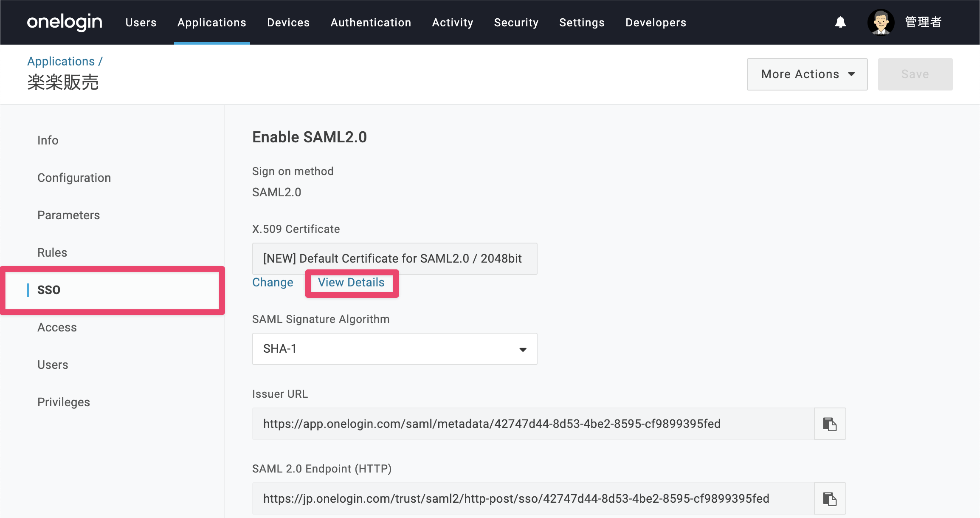
Task: Open the Devices top menu
Action: pos(288,23)
